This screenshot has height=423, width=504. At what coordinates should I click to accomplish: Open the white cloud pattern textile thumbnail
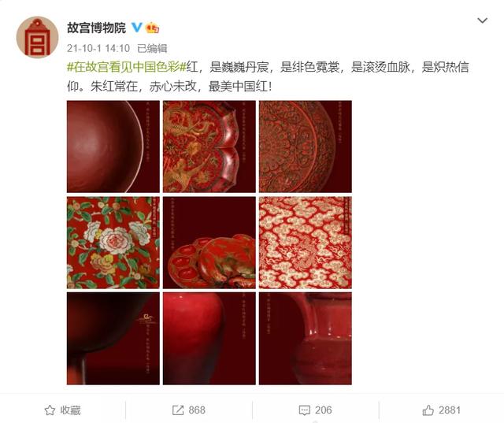[x=306, y=243]
